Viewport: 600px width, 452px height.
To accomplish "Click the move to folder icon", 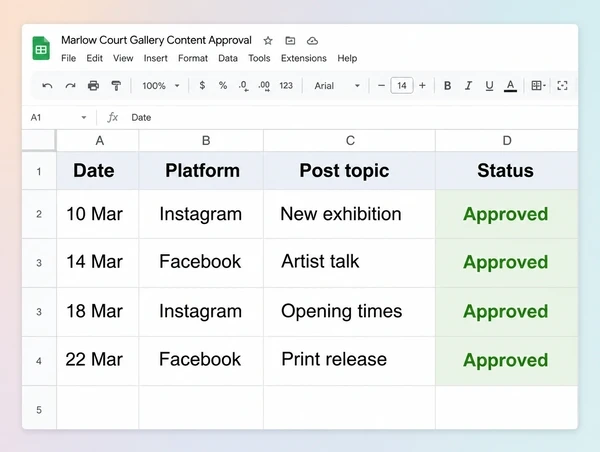I will coord(290,40).
